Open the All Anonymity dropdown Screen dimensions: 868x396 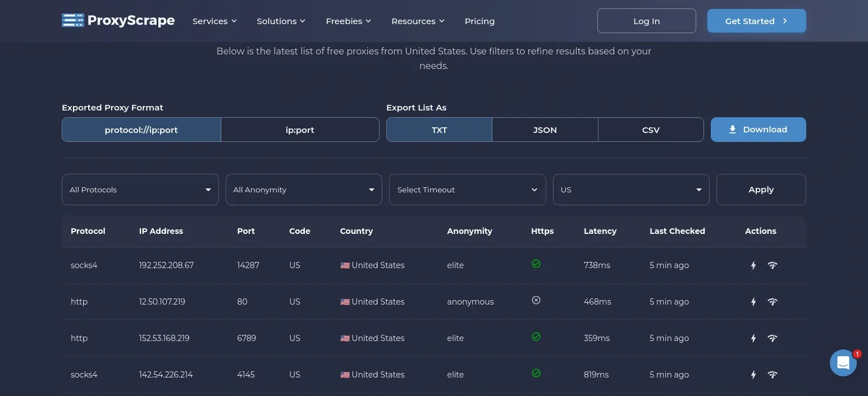point(304,190)
